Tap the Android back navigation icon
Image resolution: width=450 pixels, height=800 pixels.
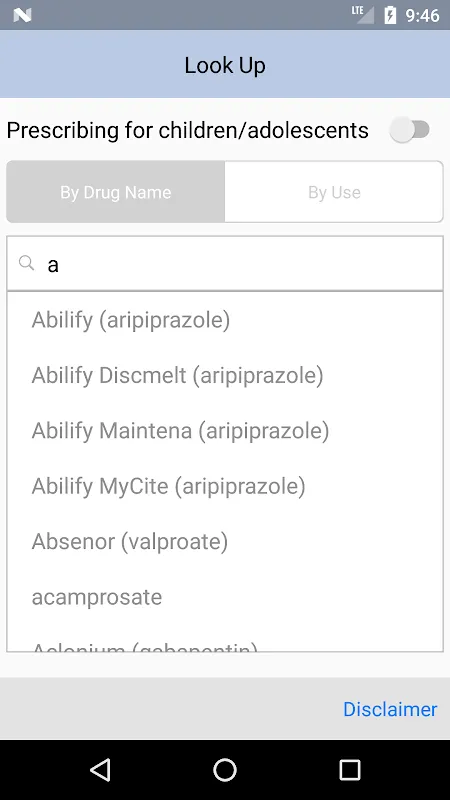click(x=100, y=769)
